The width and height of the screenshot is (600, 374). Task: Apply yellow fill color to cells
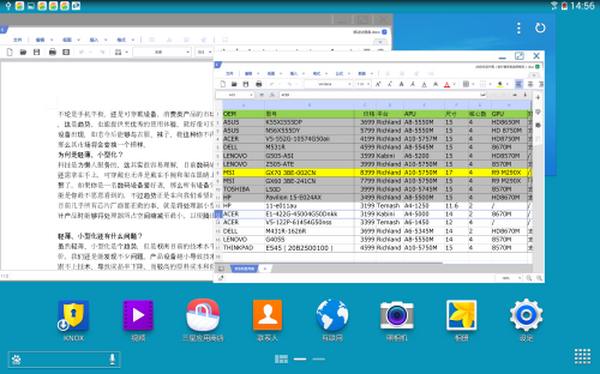point(500,84)
